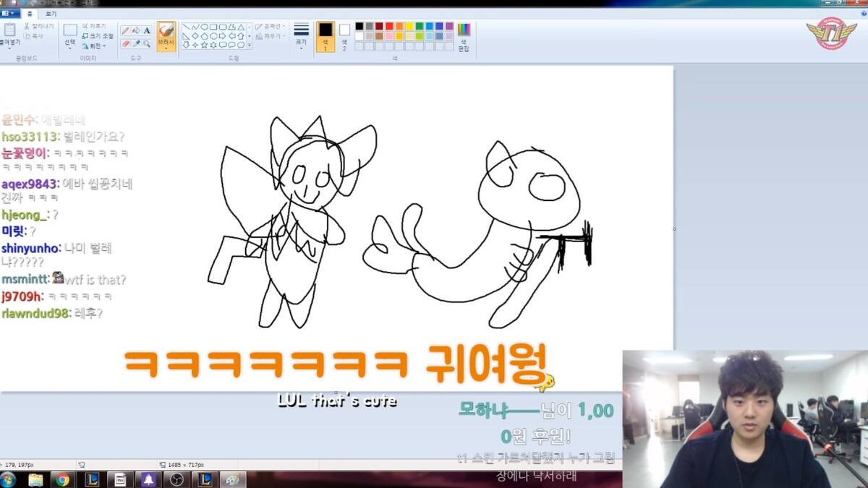Choose the Curve shape
The width and height of the screenshot is (868, 488).
point(195,27)
